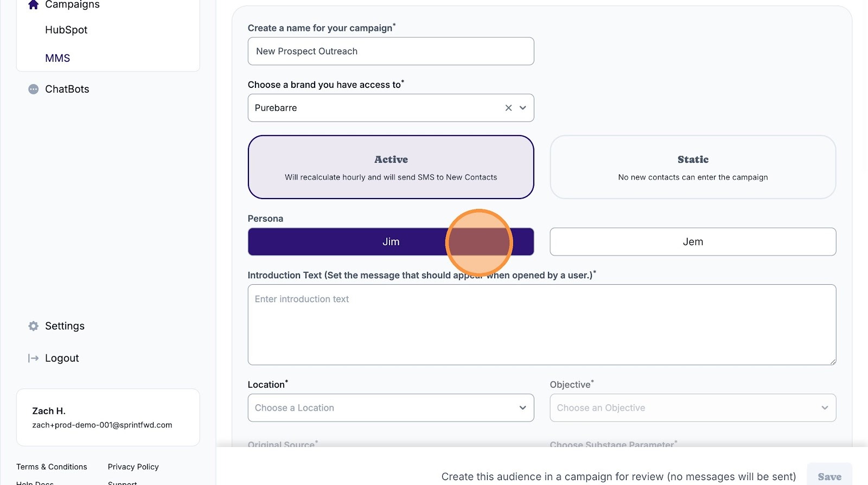The width and height of the screenshot is (868, 485).
Task: Click the campaign name input field
Action: pyautogui.click(x=391, y=52)
